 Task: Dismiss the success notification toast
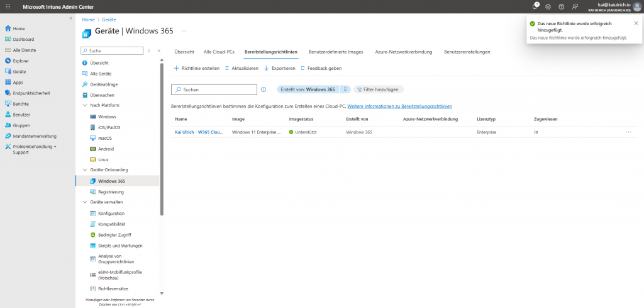(x=636, y=23)
